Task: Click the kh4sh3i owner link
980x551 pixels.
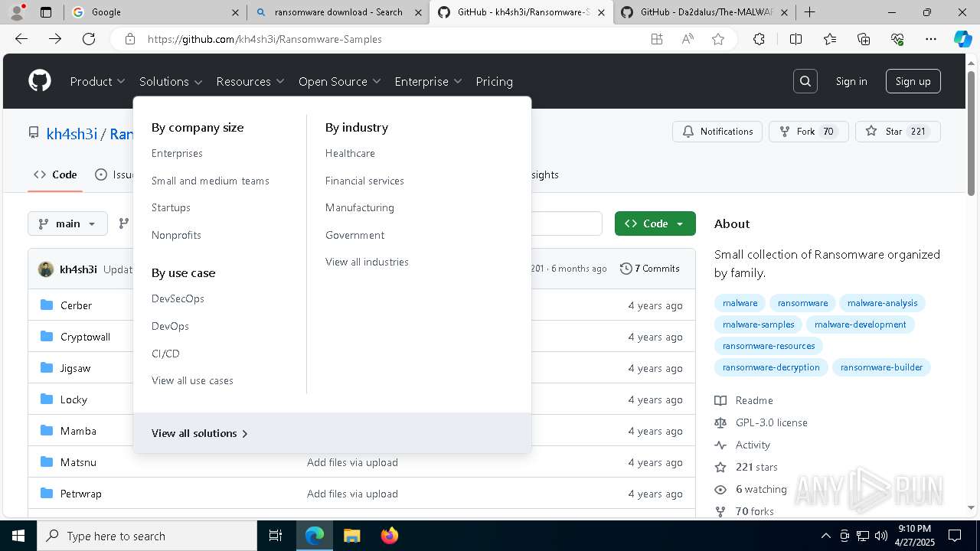Action: pos(71,134)
